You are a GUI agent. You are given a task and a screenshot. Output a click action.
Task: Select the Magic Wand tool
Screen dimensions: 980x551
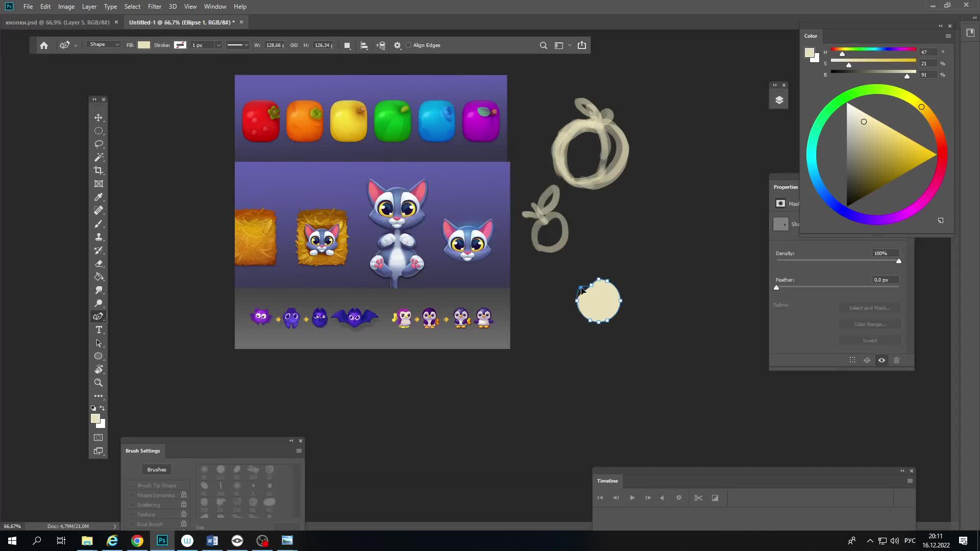click(99, 157)
